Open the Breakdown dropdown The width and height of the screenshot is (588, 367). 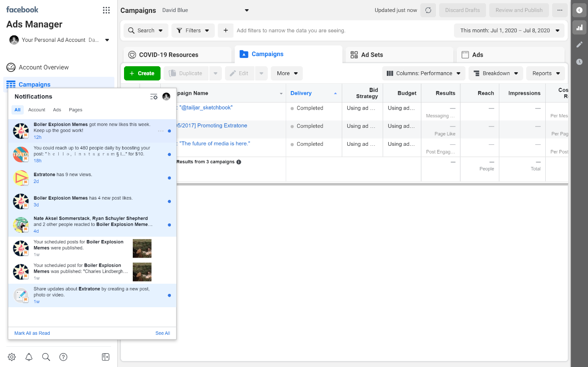(x=496, y=73)
